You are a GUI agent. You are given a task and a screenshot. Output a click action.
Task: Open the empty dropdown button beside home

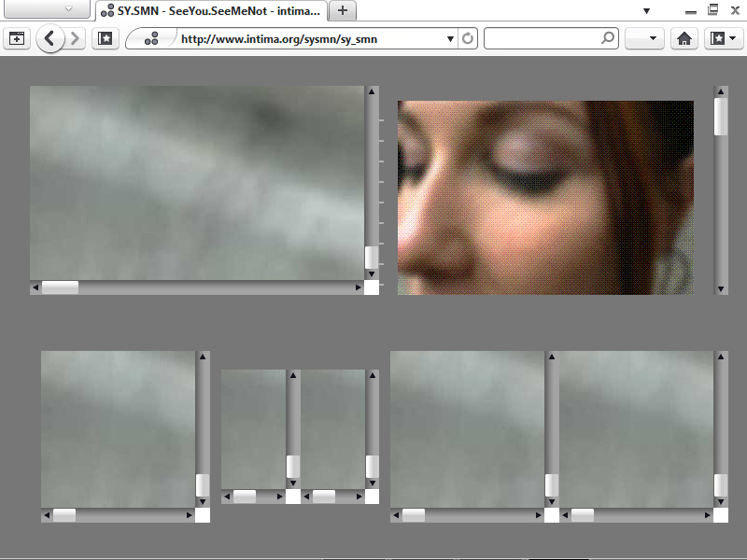(643, 38)
